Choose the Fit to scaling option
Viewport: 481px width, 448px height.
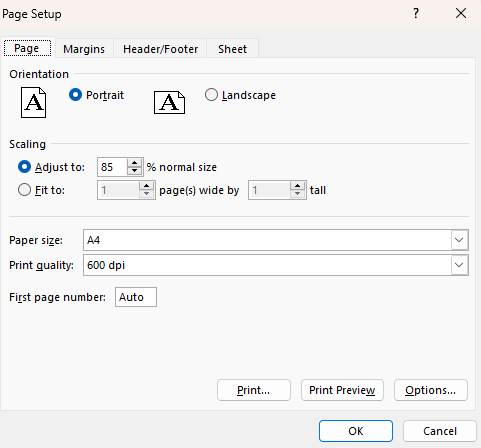coord(24,190)
